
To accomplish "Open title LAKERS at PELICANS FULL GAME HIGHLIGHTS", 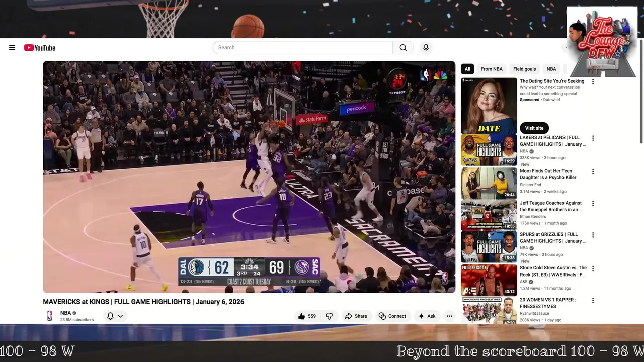I will pos(553,141).
